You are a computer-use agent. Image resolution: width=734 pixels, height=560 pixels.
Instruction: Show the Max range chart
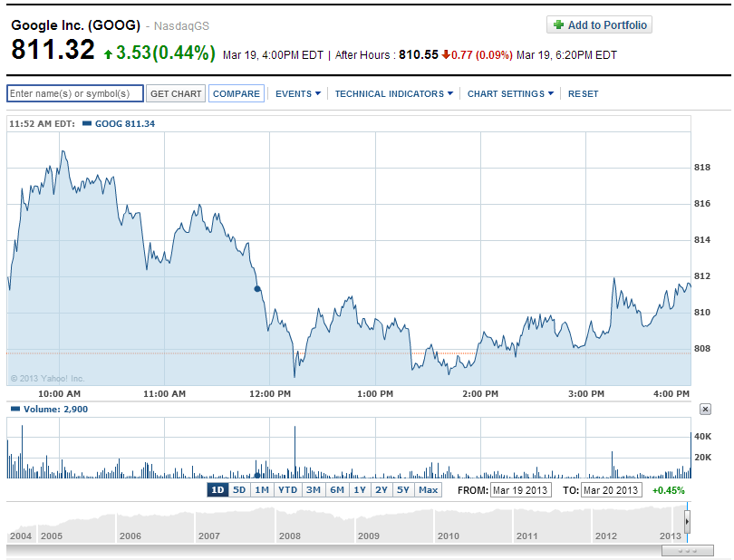point(428,489)
